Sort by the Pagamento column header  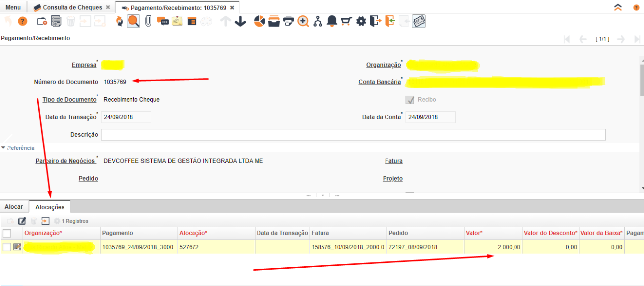(x=138, y=233)
